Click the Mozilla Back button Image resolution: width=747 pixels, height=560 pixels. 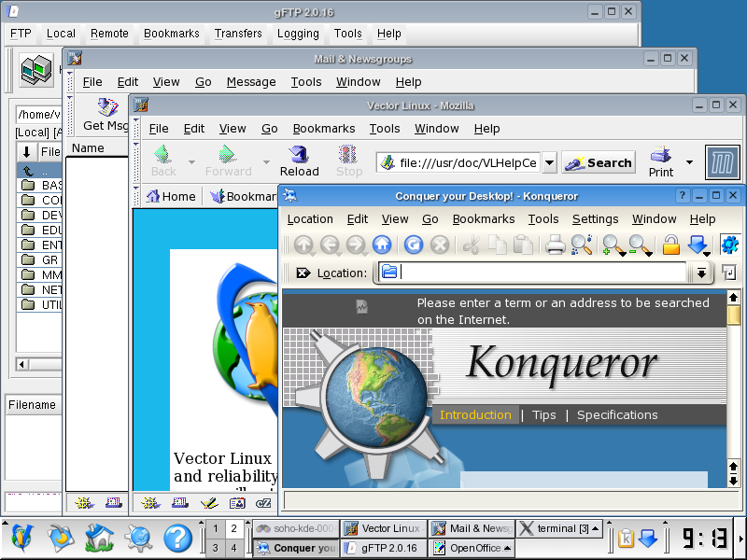(163, 161)
